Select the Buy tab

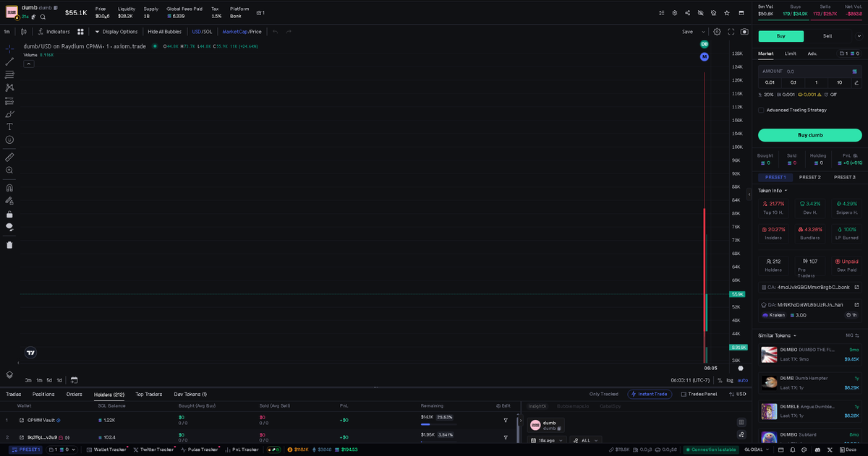click(x=780, y=36)
